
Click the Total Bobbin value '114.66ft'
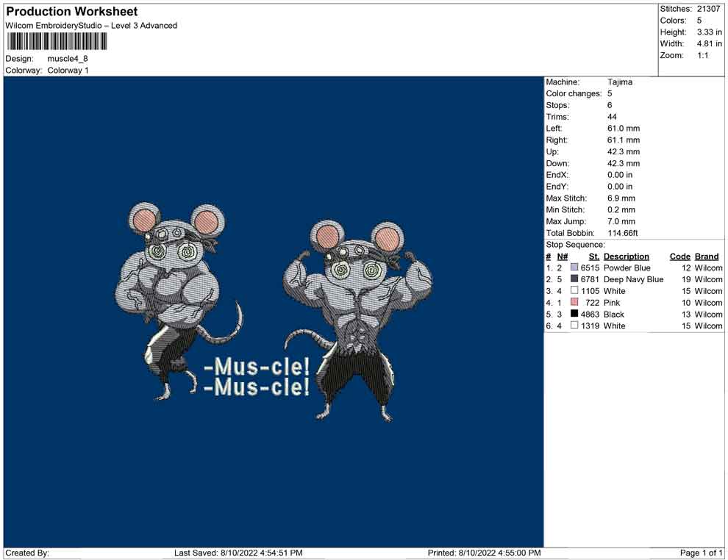click(x=623, y=233)
